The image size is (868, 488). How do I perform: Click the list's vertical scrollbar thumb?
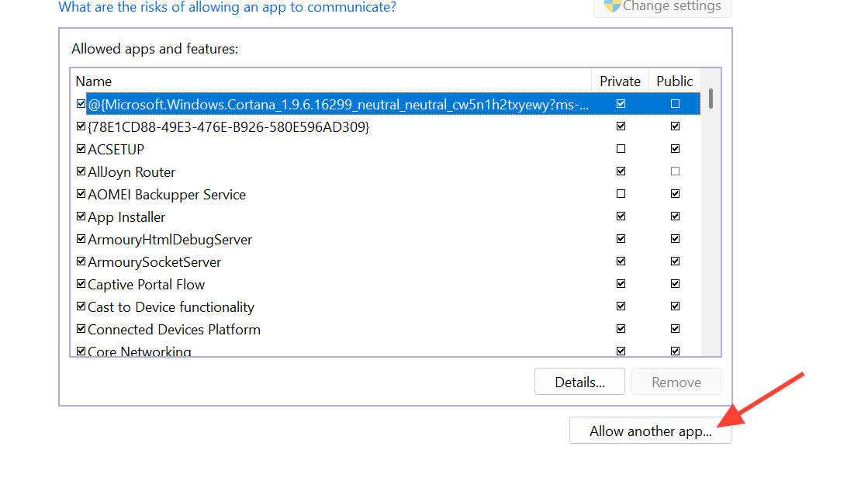pyautogui.click(x=711, y=99)
